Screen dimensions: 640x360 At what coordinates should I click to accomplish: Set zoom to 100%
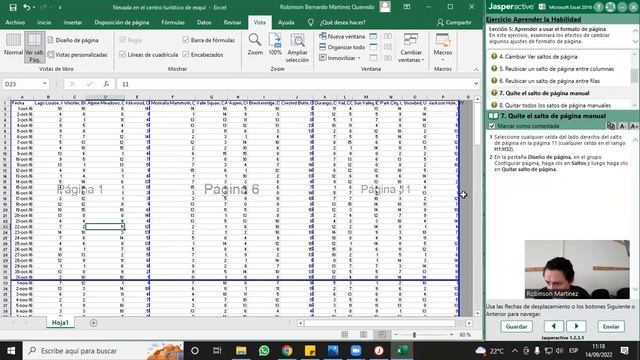275,44
